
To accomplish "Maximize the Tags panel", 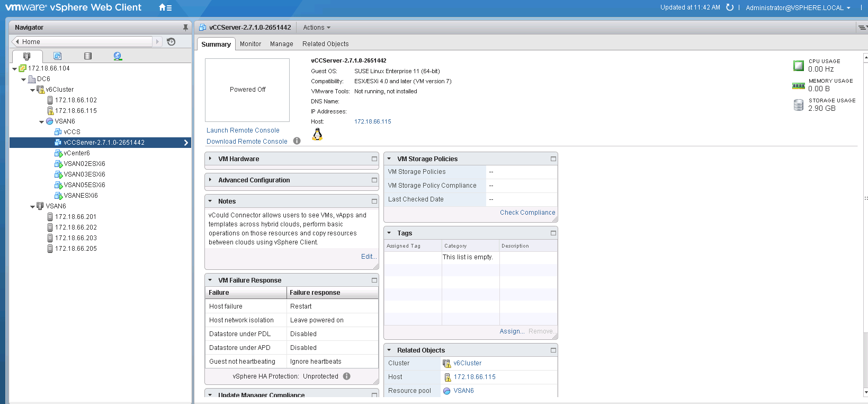I will point(553,233).
